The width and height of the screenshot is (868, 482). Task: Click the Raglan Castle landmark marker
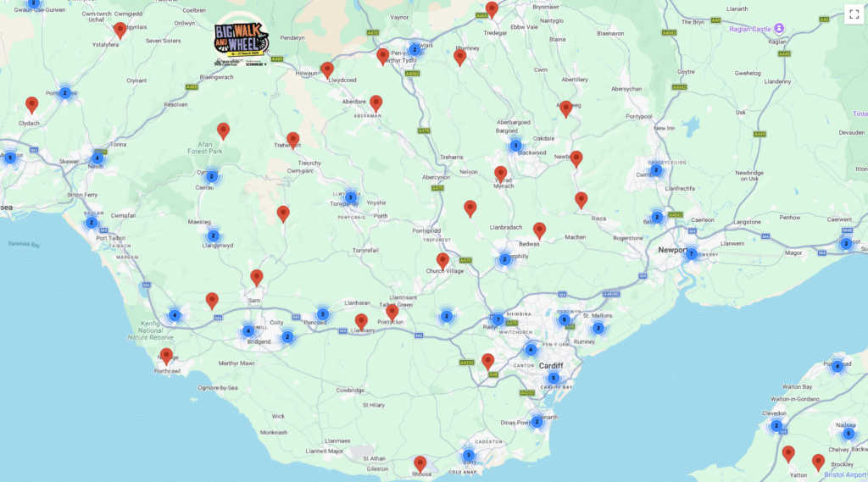[x=778, y=29]
